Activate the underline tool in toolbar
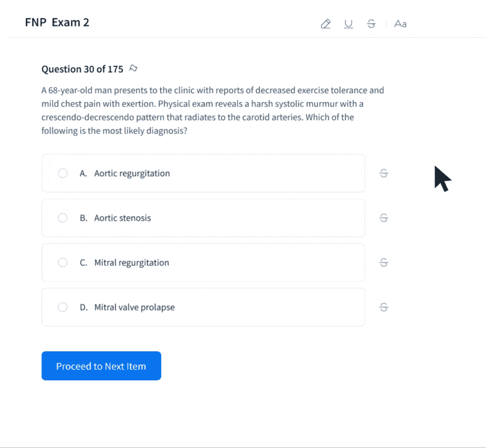The image size is (486, 448). [348, 24]
